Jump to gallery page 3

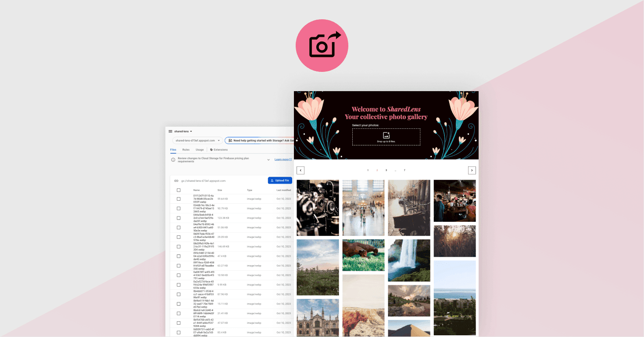386,170
